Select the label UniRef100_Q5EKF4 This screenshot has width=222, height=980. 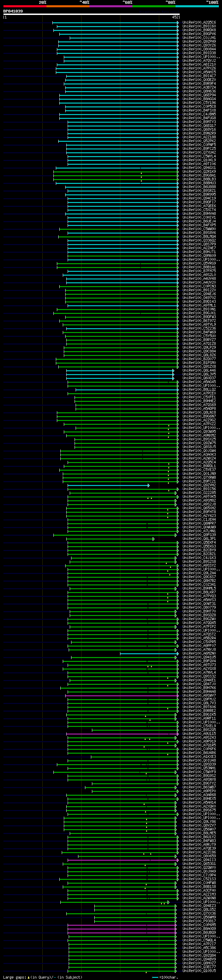click(x=199, y=543)
